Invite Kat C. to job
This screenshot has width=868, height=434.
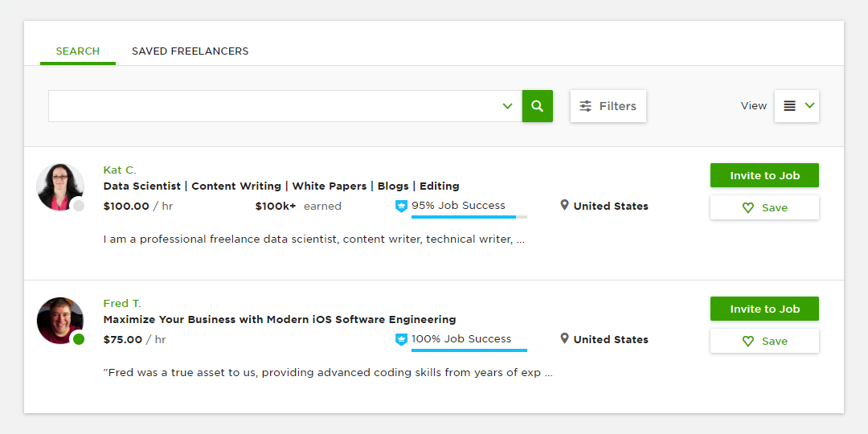(x=764, y=175)
